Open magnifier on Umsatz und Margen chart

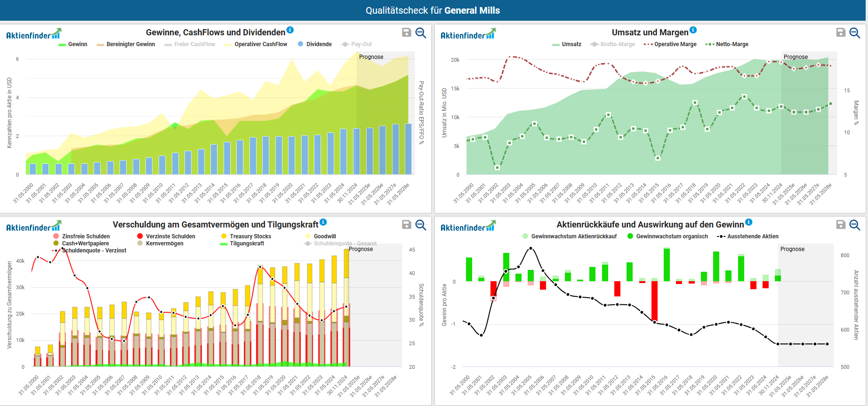point(855,32)
